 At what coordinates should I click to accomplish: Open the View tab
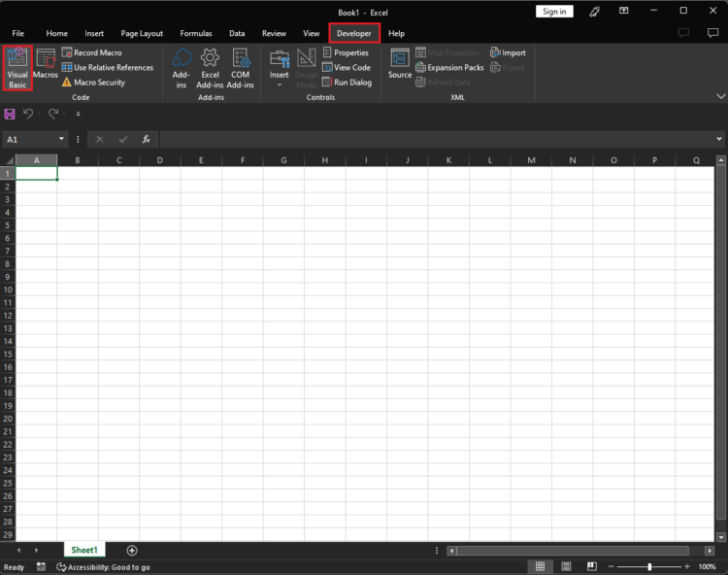(x=311, y=33)
